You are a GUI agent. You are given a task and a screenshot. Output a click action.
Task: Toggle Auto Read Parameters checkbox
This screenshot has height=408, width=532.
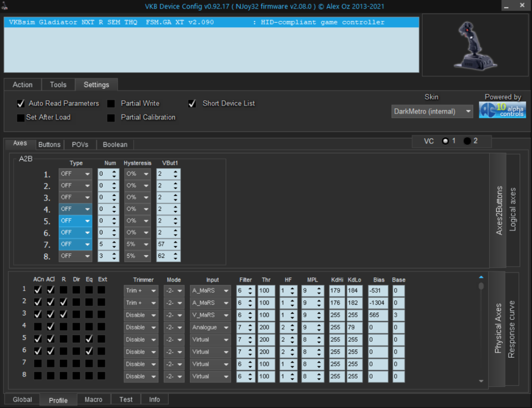click(21, 103)
